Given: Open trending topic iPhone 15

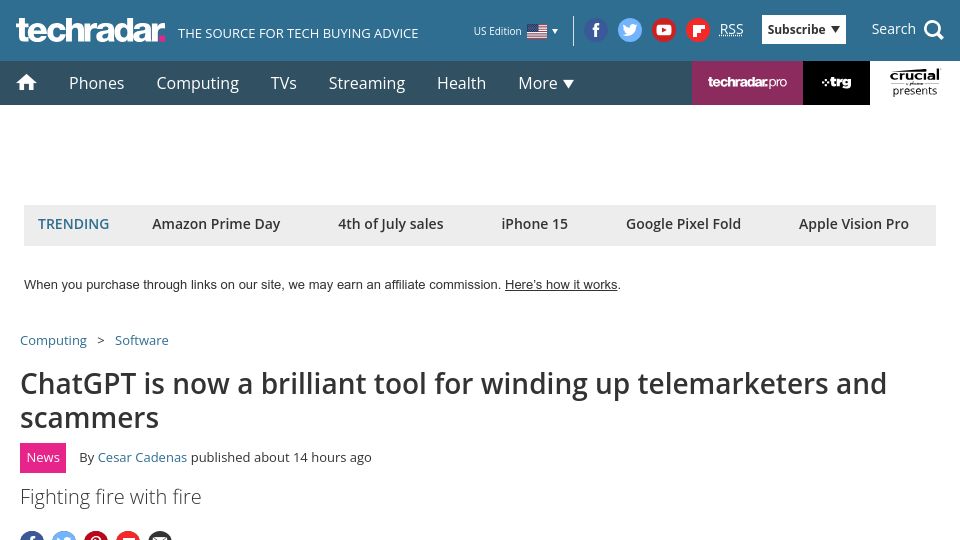Looking at the screenshot, I should [534, 224].
